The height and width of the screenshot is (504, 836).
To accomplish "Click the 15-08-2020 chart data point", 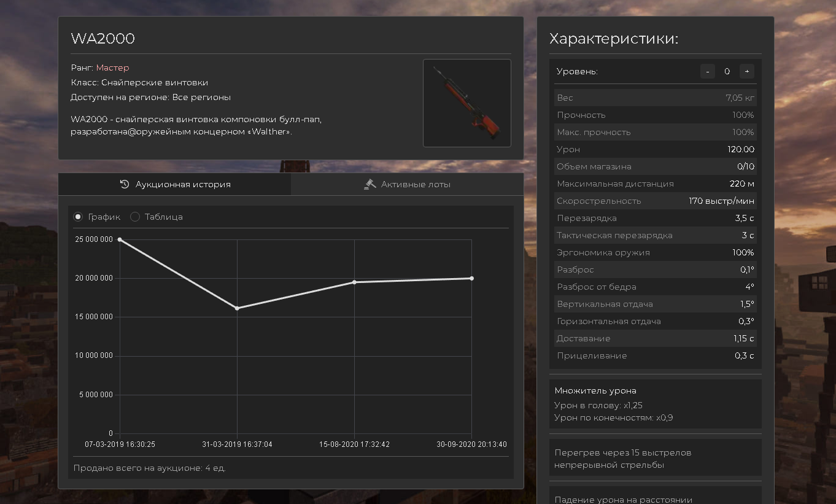I will (x=354, y=282).
